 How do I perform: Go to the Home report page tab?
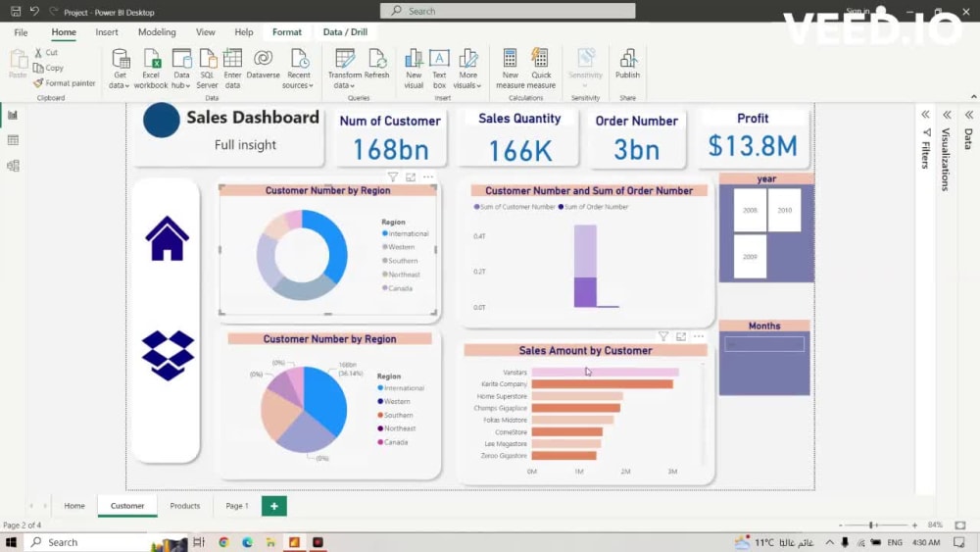pos(74,506)
